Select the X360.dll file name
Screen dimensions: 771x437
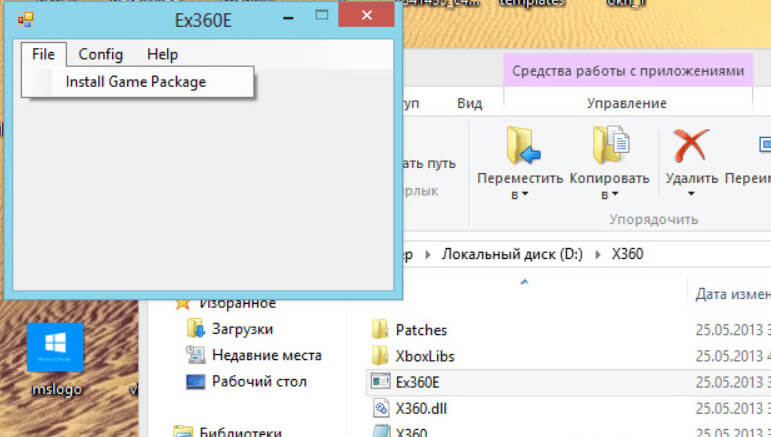coord(421,408)
